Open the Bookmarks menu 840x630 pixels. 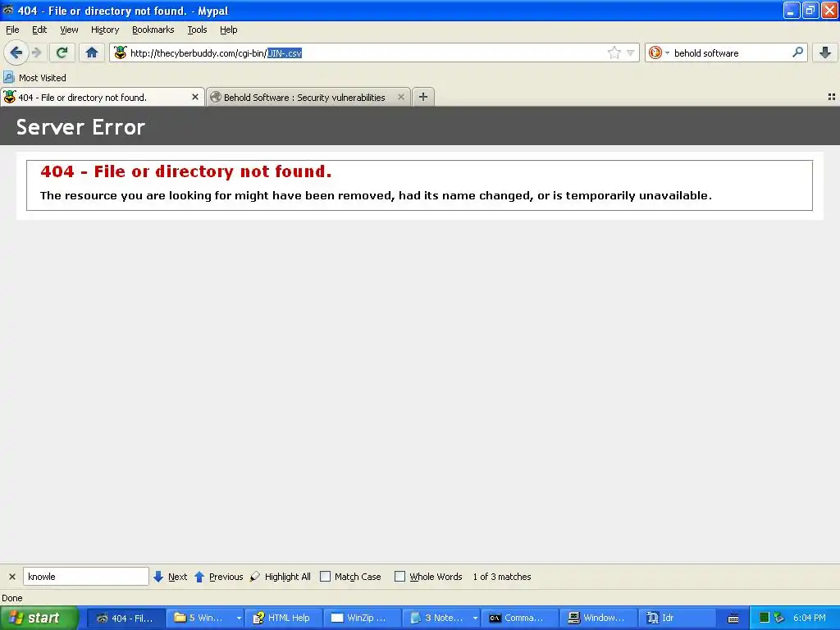(x=153, y=30)
